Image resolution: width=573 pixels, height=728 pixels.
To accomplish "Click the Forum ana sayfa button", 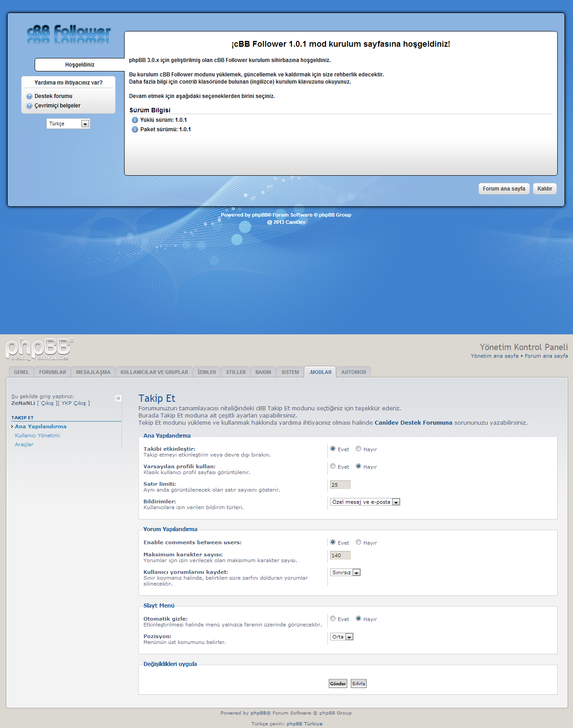I will coord(504,189).
